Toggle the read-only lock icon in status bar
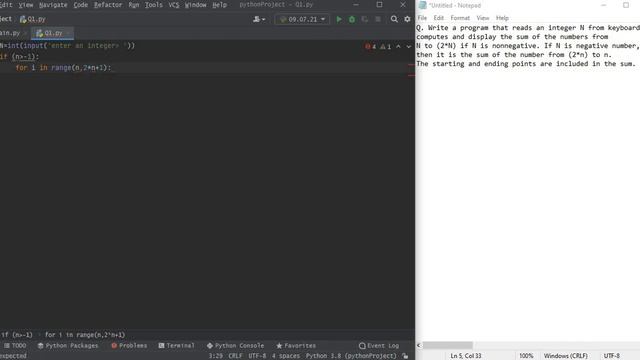This screenshot has width=640, height=360. (405, 356)
